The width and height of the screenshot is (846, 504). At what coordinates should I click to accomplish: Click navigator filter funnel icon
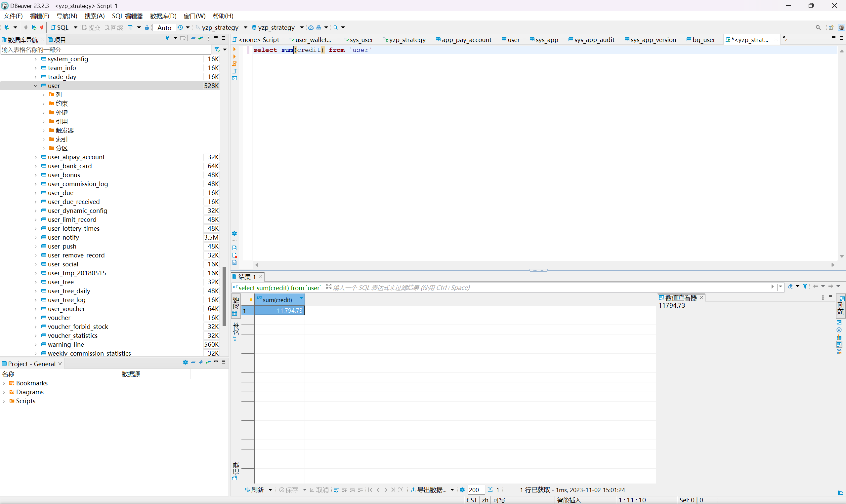coord(217,50)
